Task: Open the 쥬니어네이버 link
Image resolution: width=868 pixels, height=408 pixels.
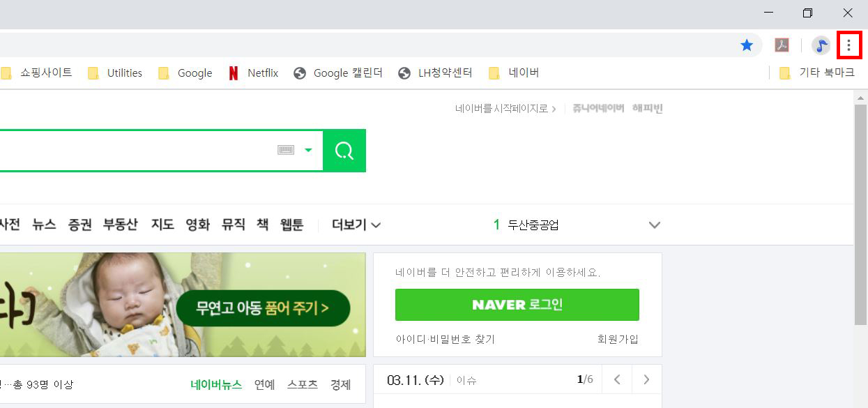Action: [598, 109]
